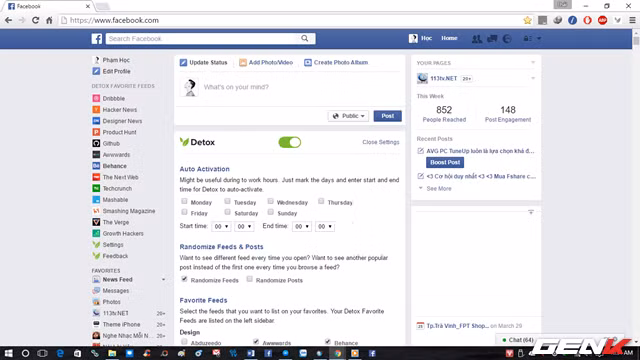Bookmark this page with the star icon
640x360 pixels.
tap(527, 20)
